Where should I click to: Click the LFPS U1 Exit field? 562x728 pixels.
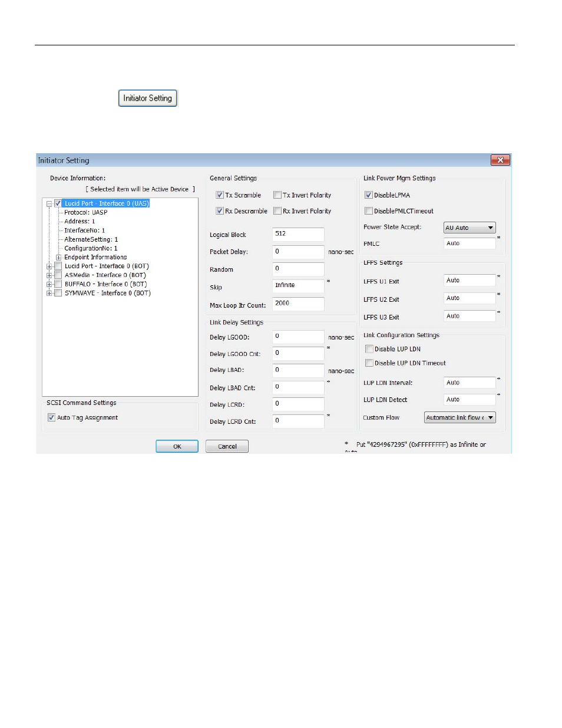coord(470,281)
